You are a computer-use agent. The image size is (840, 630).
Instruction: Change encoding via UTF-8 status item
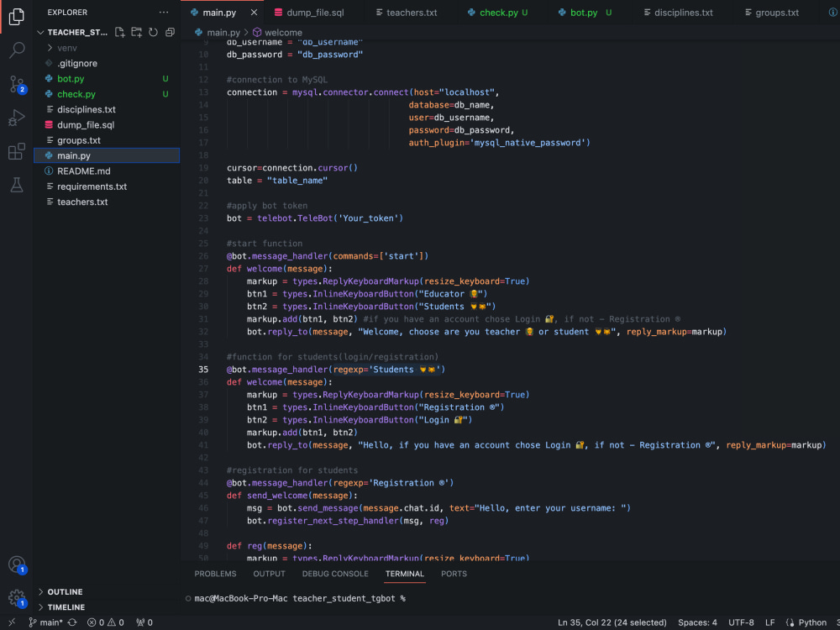coord(741,622)
